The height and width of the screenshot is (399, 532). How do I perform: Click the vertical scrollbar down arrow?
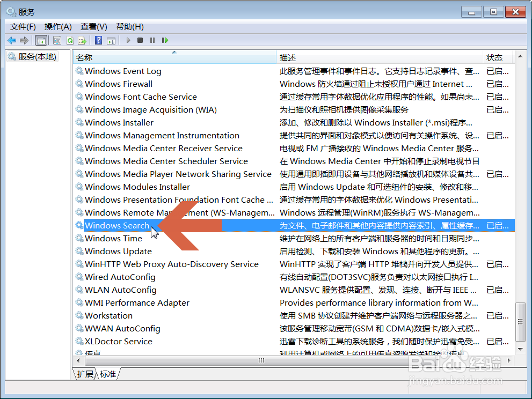(520, 349)
